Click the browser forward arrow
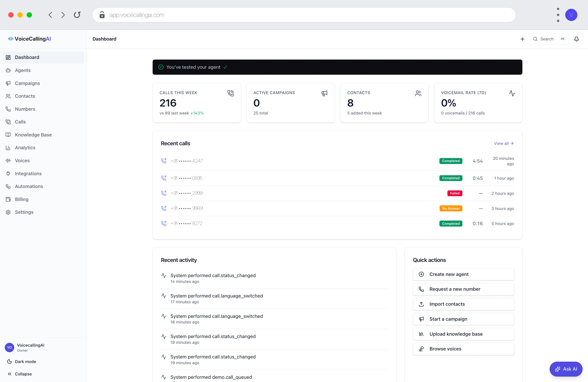 click(63, 15)
